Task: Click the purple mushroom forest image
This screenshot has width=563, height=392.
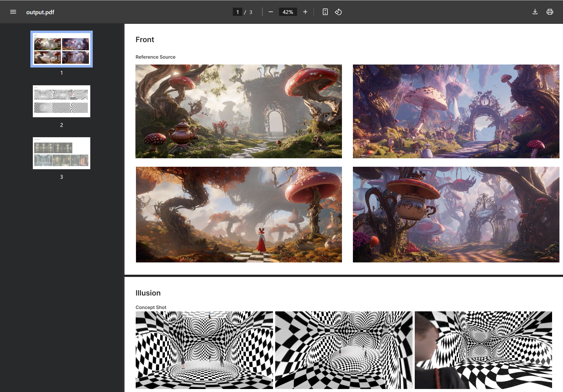Action: 456,111
